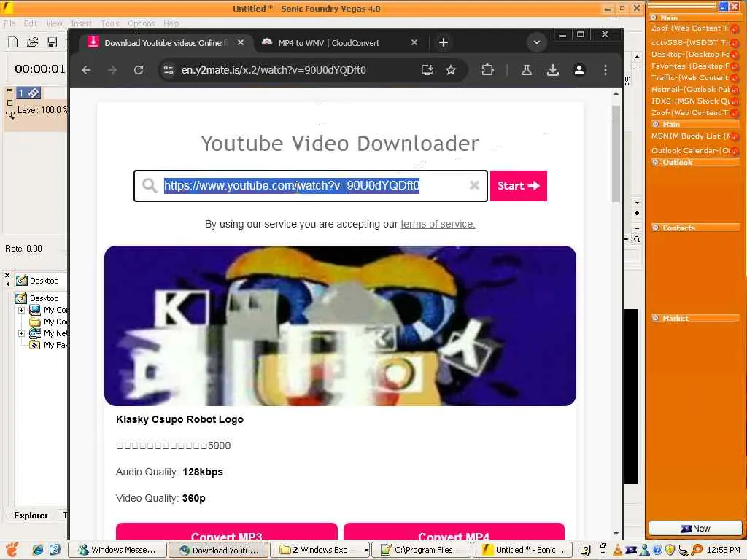Click the Klasky Csupo video thumbnail
The width and height of the screenshot is (747, 560).
340,326
